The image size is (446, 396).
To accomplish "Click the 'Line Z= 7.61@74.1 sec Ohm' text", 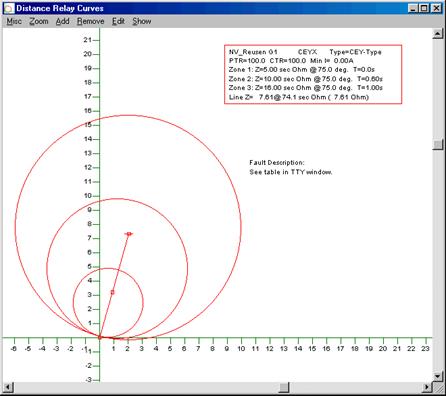I will point(299,97).
